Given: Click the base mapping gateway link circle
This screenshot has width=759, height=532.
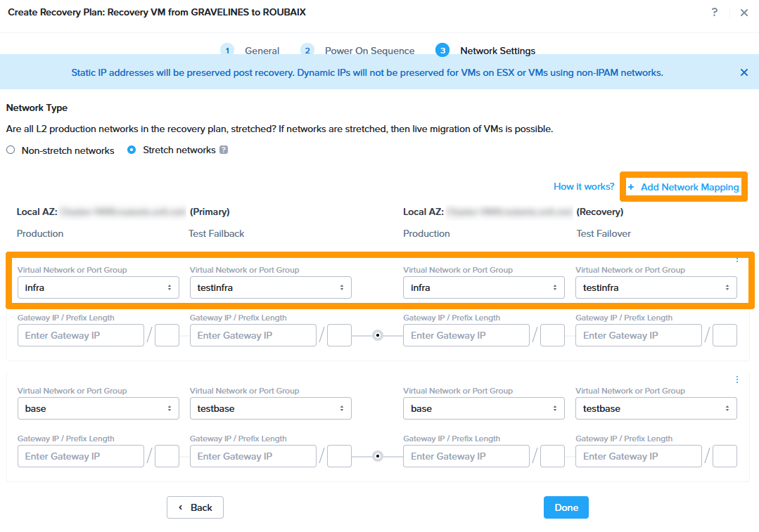Looking at the screenshot, I should [x=378, y=456].
